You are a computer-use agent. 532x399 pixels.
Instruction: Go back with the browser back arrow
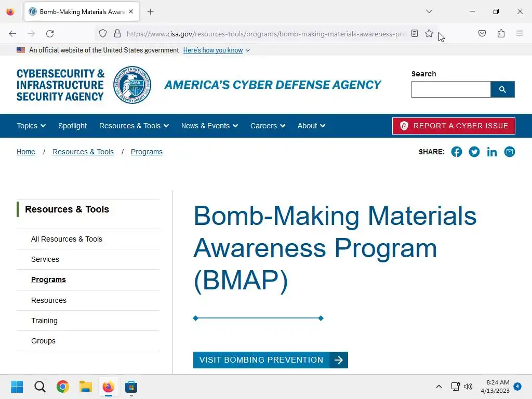point(12,34)
